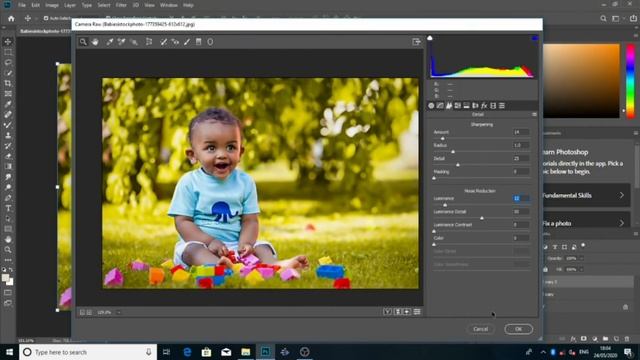Select the Red Eye Removal tool
Image resolution: width=640 pixels, height=360 pixels.
(175, 42)
